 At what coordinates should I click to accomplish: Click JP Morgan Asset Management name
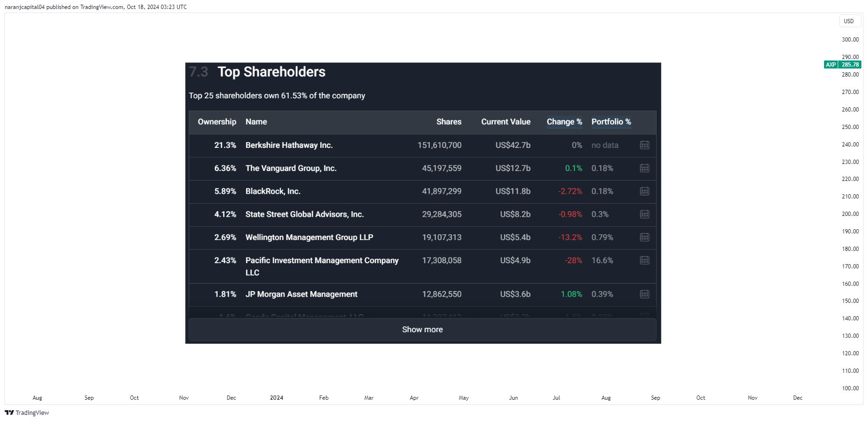point(301,294)
